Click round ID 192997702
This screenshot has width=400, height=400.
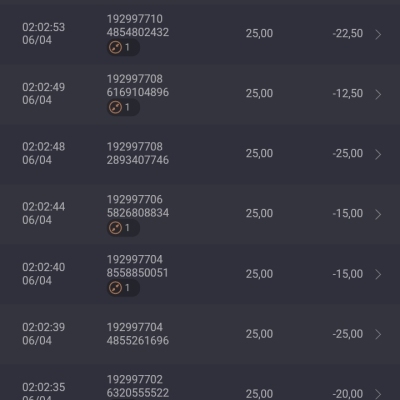(x=135, y=379)
